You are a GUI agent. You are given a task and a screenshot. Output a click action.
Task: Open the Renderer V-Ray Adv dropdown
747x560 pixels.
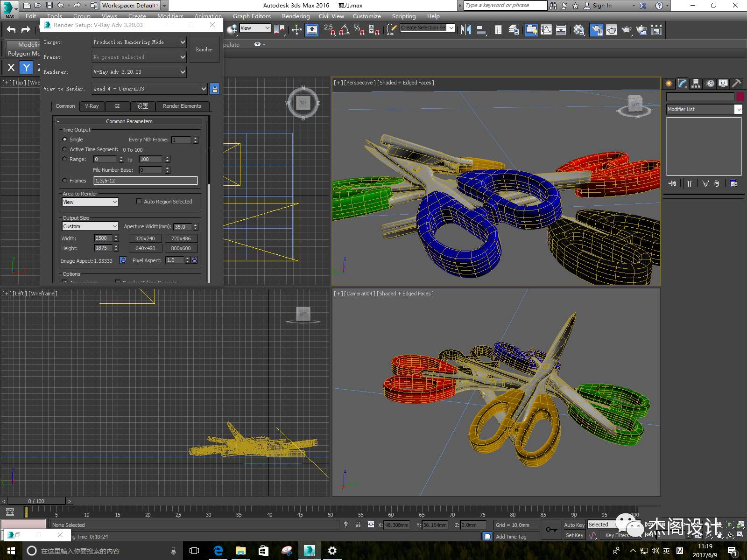pyautogui.click(x=139, y=72)
